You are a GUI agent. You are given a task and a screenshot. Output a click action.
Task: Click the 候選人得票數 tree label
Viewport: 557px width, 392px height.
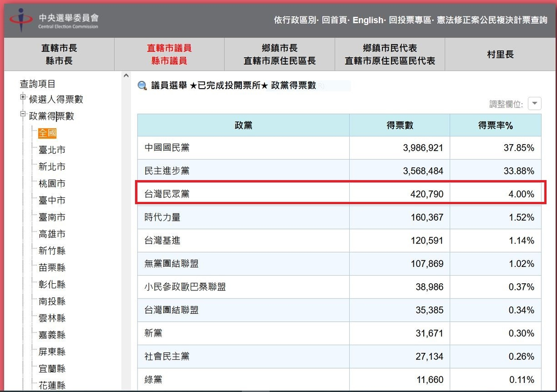(x=56, y=99)
